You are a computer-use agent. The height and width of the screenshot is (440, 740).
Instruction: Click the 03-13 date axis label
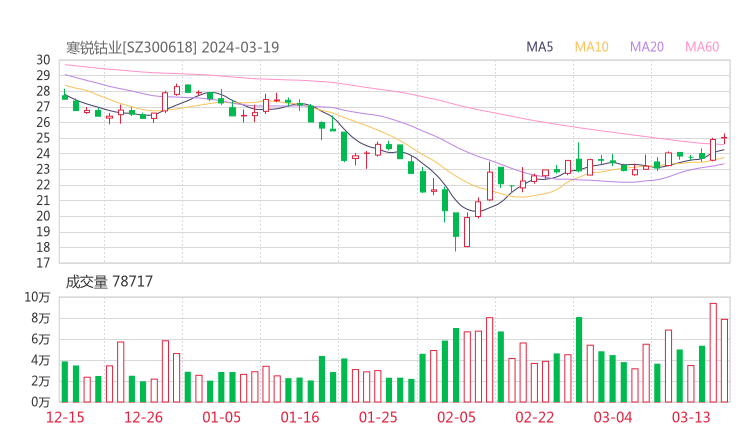click(x=691, y=417)
